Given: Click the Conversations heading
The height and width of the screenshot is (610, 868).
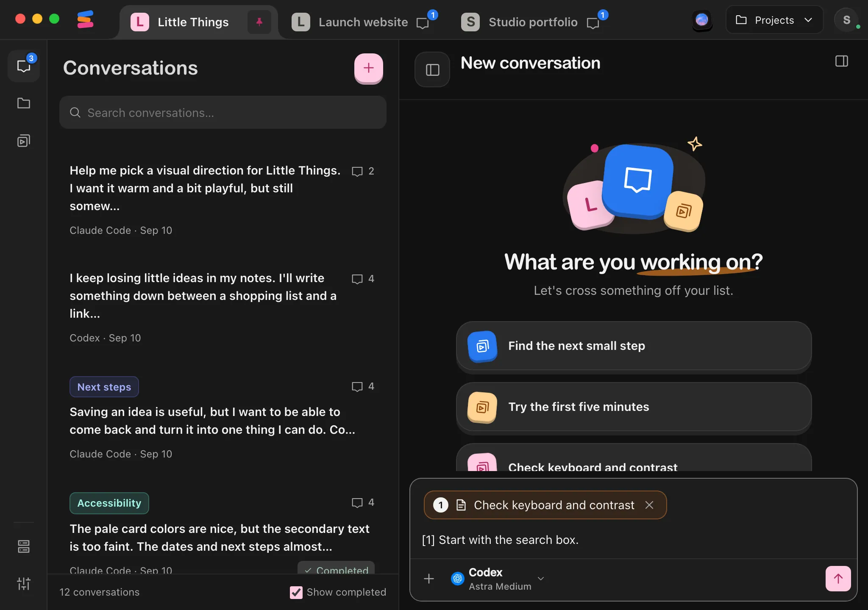Looking at the screenshot, I should [131, 68].
